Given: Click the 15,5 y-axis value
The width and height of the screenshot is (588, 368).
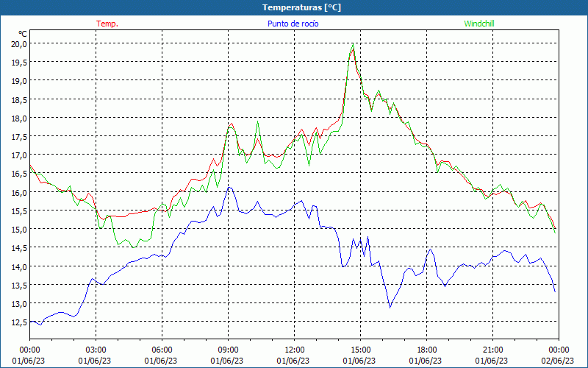Looking at the screenshot, I should click(19, 210).
